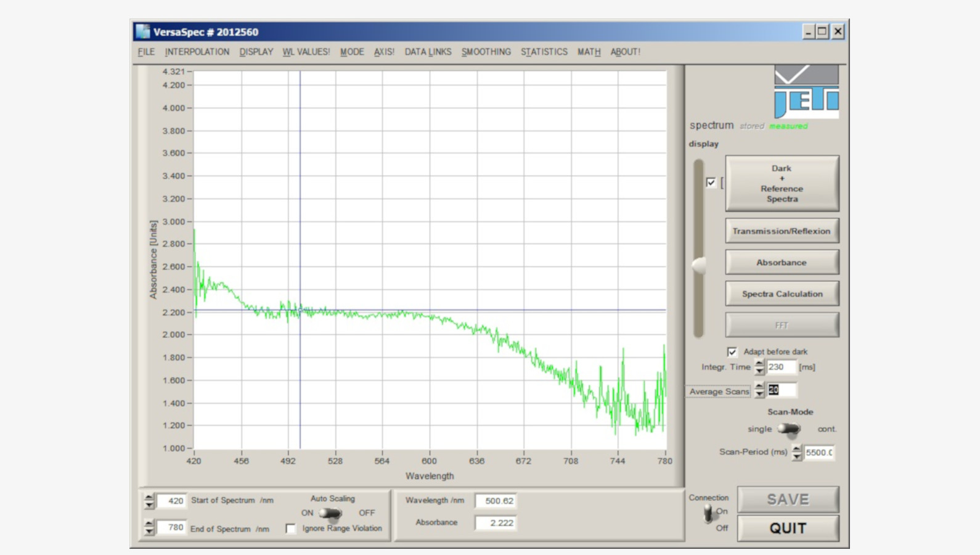Viewport: 980px width, 555px height.
Task: Open the SMOOTHING menu
Action: point(486,52)
